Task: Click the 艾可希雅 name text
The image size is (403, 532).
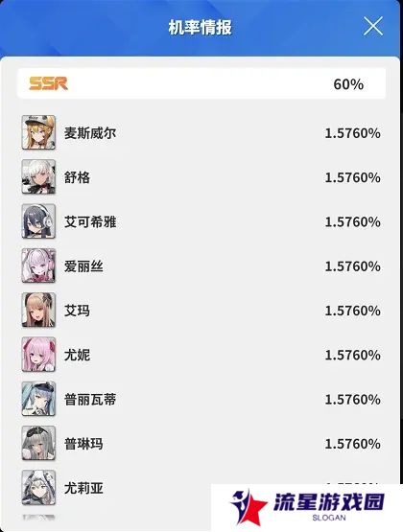Action: point(90,221)
